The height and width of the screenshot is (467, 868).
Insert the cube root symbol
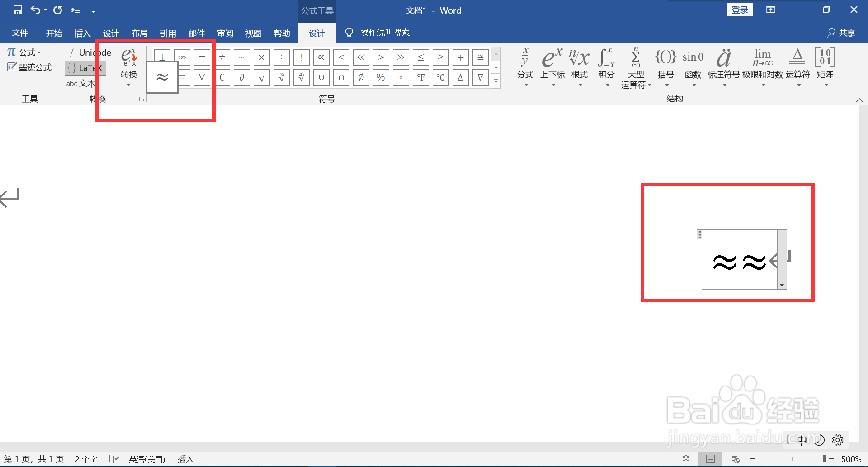pyautogui.click(x=282, y=77)
